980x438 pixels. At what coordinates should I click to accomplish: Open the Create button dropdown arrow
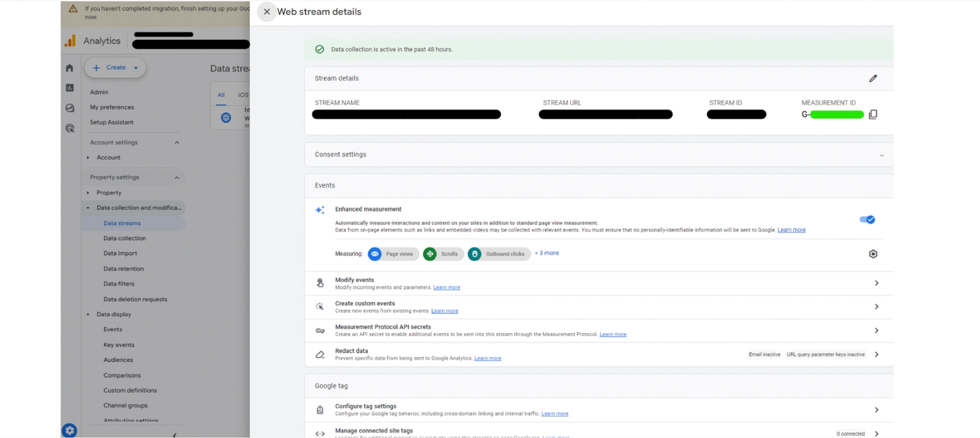click(x=136, y=67)
